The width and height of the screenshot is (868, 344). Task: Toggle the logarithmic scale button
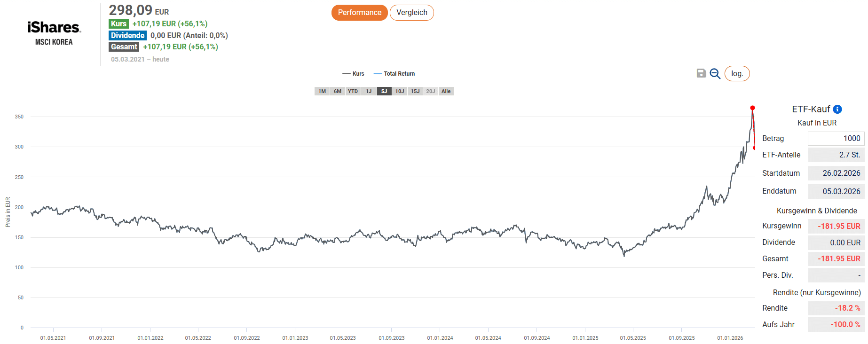[x=737, y=74]
